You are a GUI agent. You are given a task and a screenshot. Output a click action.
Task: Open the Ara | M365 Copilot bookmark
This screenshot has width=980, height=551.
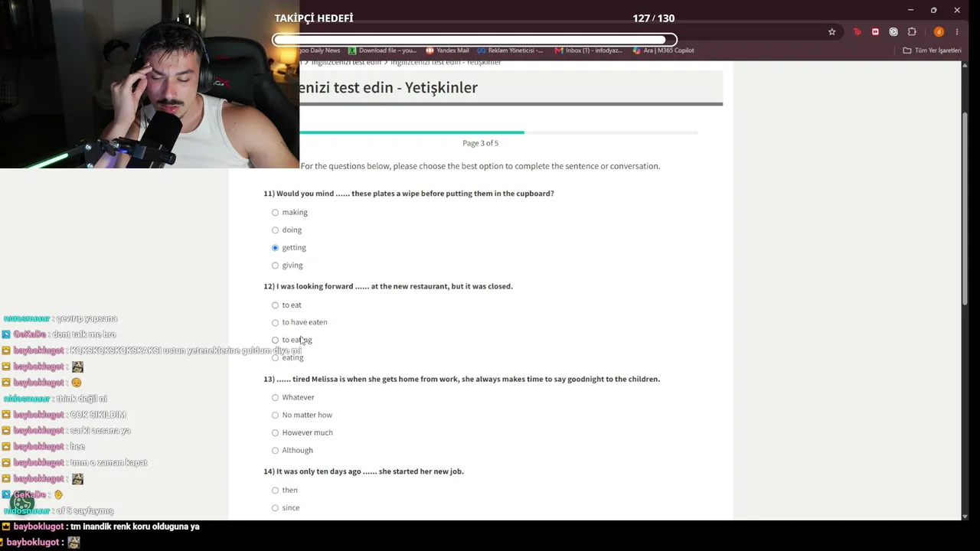[x=663, y=51]
